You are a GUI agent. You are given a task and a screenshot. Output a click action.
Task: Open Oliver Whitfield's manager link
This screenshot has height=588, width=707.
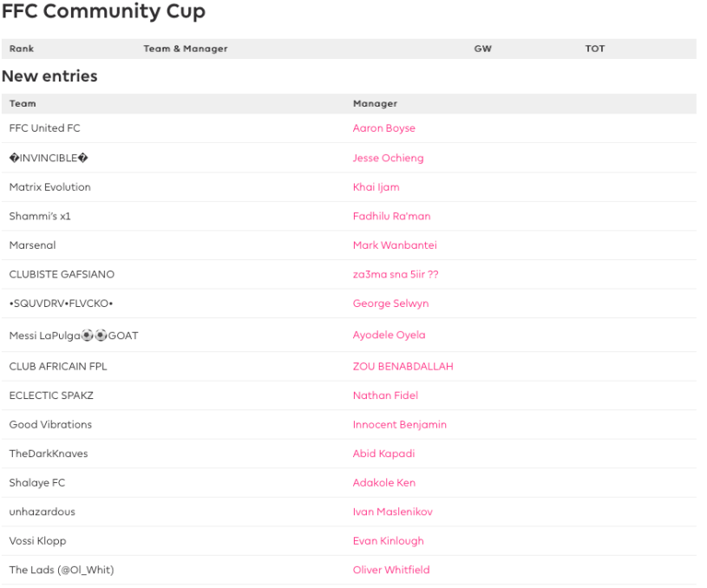tap(391, 570)
